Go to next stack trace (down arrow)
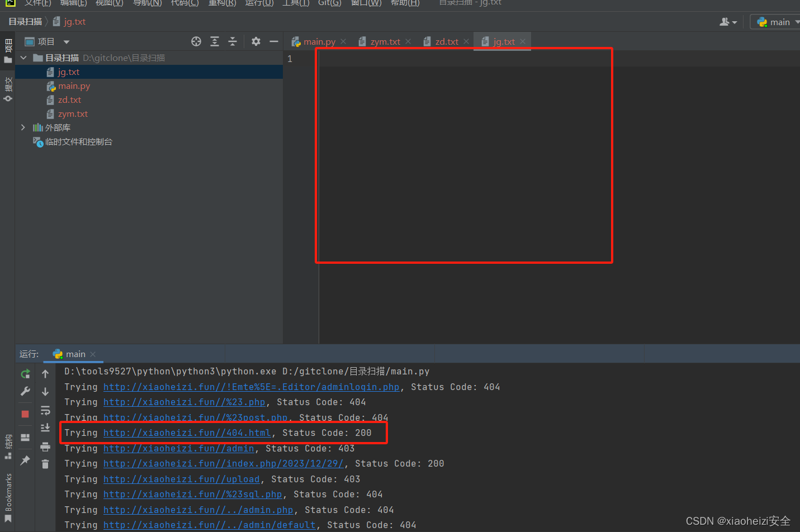The image size is (800, 532). tap(45, 391)
